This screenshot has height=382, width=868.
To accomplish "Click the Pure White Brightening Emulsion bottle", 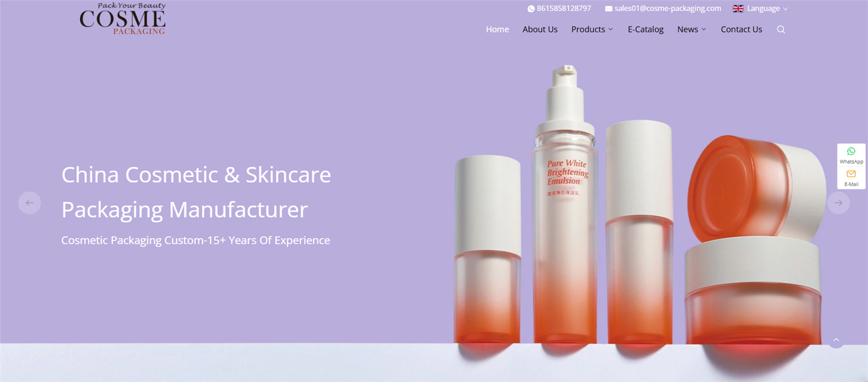I will tap(565, 205).
